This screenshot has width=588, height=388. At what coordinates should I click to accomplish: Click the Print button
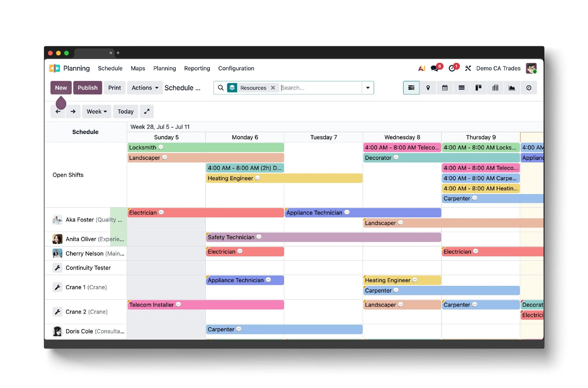coord(115,88)
